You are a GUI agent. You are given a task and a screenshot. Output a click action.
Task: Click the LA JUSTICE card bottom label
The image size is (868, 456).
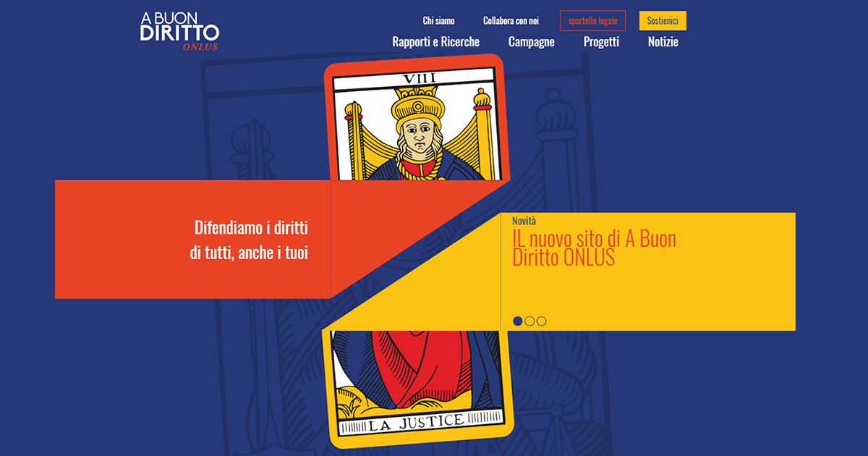[417, 423]
